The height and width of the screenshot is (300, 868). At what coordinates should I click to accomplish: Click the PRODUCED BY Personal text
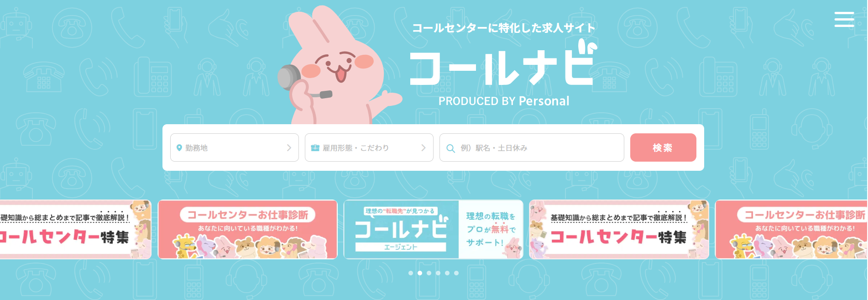click(x=504, y=101)
